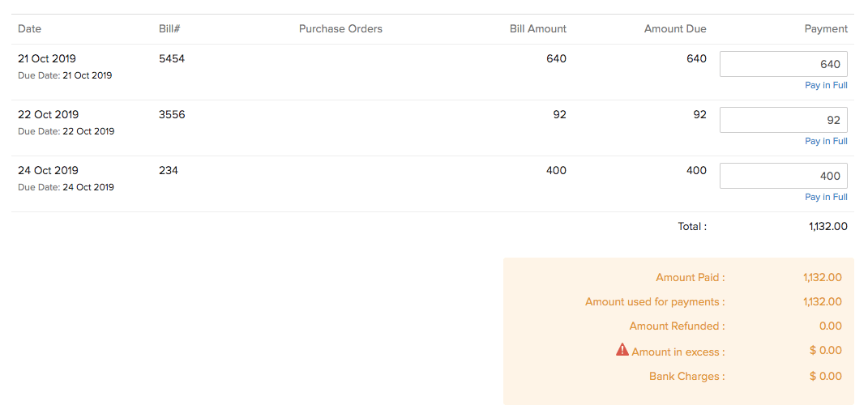Click the Payment column header

pyautogui.click(x=826, y=28)
